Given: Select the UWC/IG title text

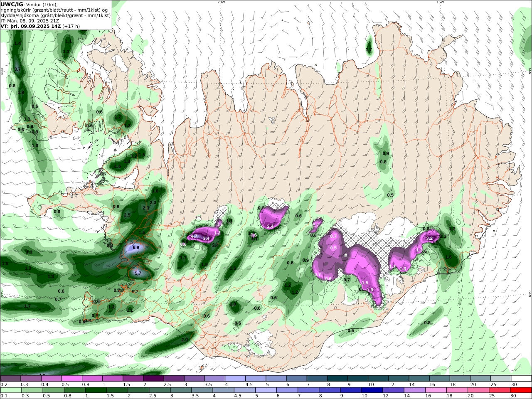Looking at the screenshot, I should point(12,4).
